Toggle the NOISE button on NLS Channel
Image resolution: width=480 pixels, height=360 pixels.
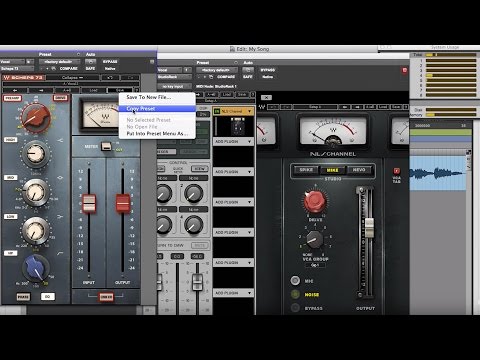point(295,294)
